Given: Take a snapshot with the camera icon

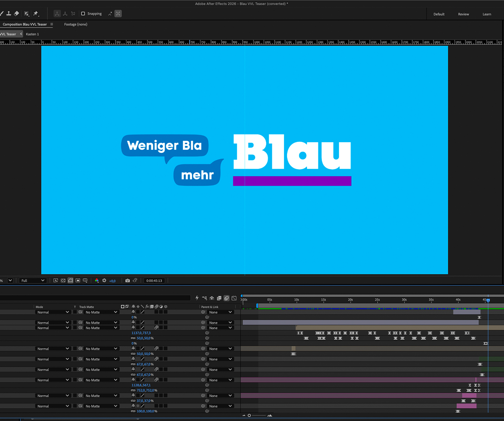Looking at the screenshot, I should [x=128, y=280].
